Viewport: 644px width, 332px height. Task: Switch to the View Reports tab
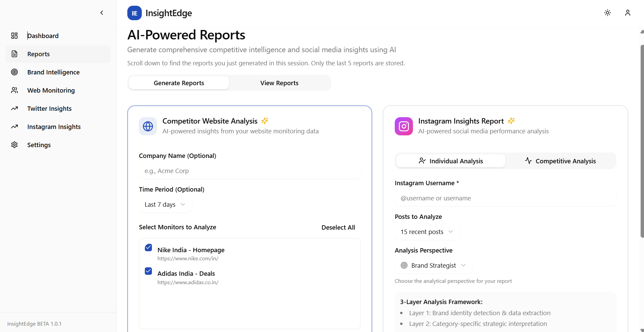click(279, 82)
